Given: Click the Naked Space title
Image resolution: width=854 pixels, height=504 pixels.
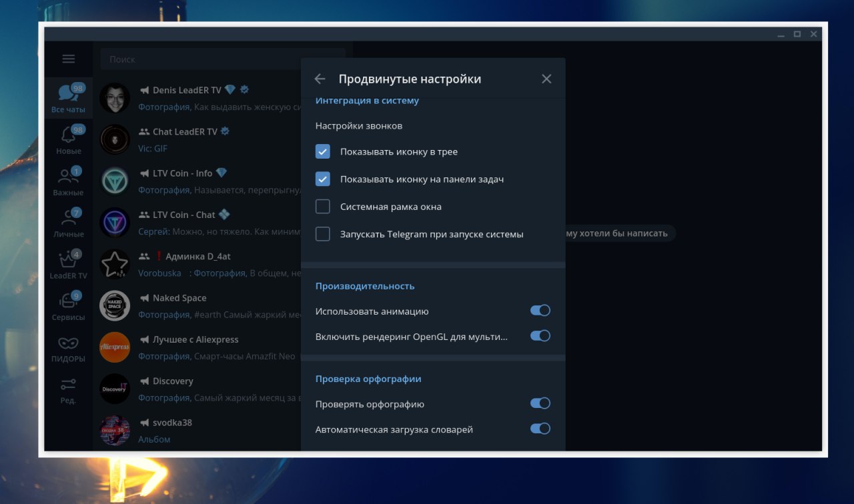Looking at the screenshot, I should pos(179,298).
